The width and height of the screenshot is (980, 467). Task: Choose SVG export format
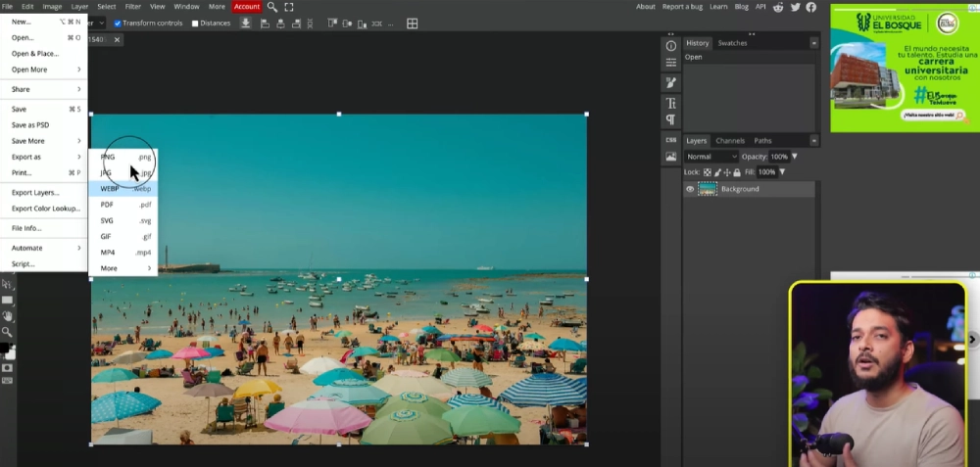click(x=123, y=221)
